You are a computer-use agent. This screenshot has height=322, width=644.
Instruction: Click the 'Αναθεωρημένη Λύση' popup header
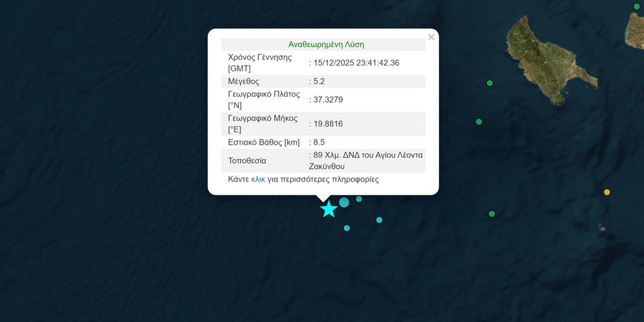point(326,45)
